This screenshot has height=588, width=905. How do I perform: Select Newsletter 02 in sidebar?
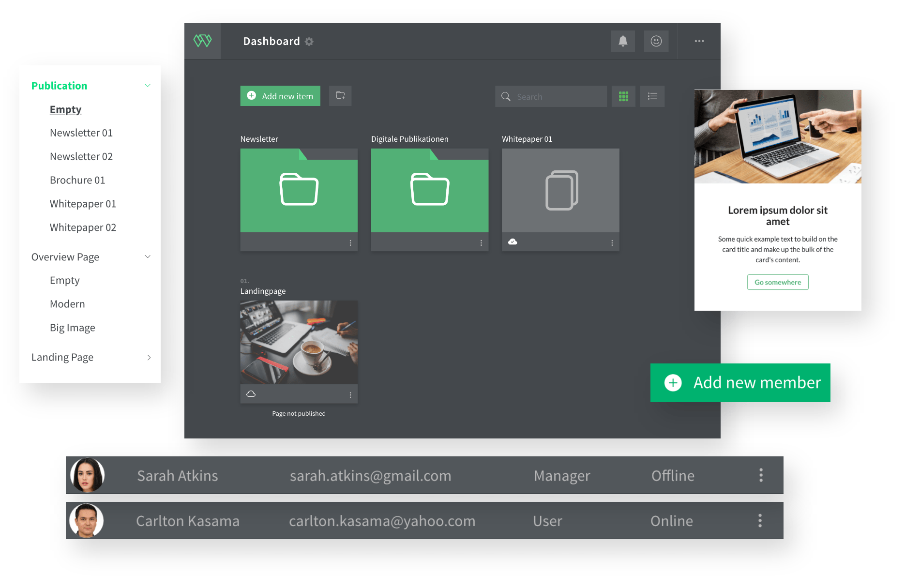pyautogui.click(x=81, y=156)
